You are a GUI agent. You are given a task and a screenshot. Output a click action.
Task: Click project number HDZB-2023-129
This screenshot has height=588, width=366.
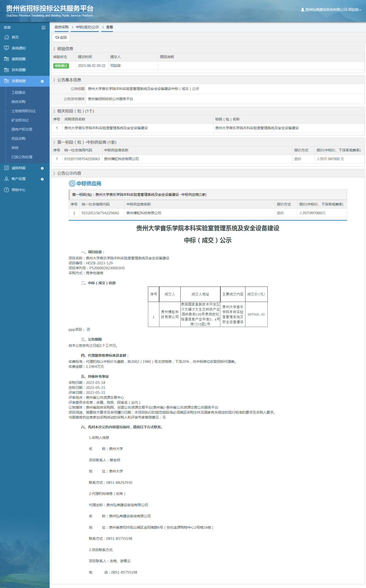[99, 263]
